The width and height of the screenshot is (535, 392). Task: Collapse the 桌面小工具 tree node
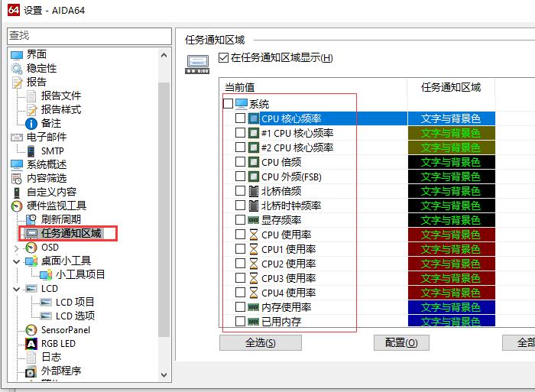16,261
